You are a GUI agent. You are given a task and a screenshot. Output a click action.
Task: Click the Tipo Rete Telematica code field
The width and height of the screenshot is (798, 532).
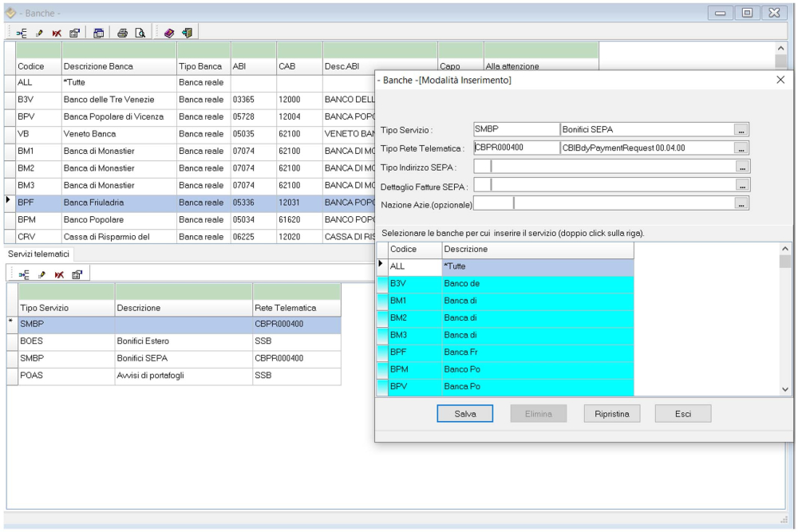[x=515, y=148]
